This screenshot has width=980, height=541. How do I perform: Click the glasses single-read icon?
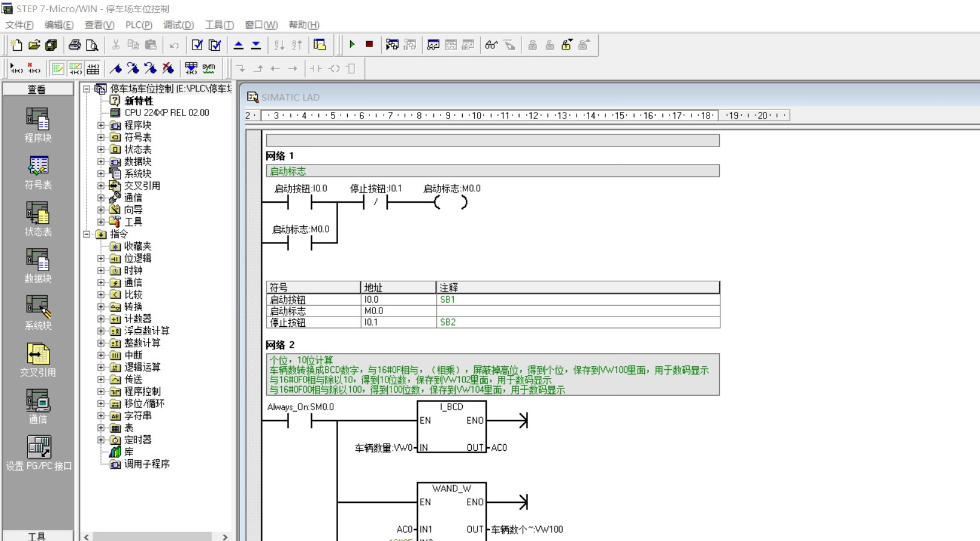pyautogui.click(x=491, y=45)
